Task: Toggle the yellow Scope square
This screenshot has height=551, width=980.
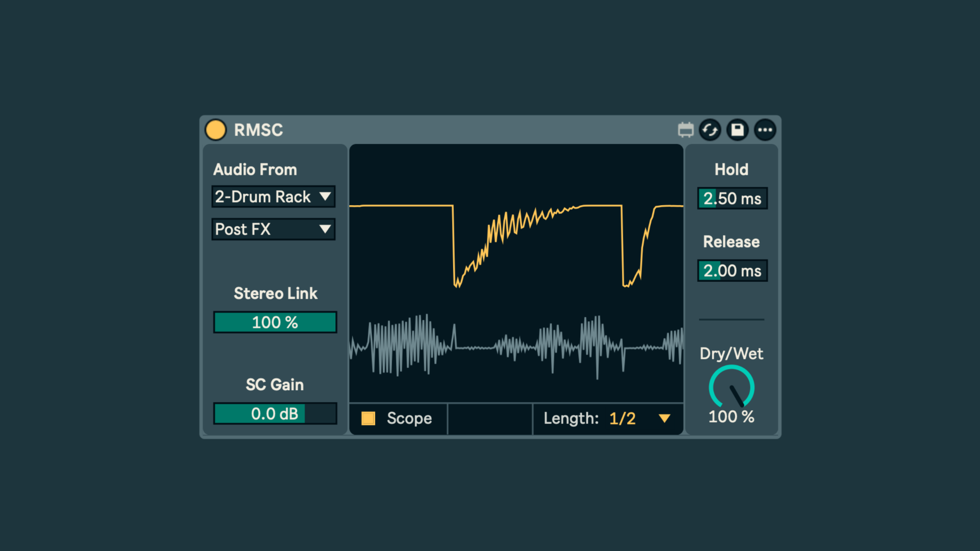Action: point(368,418)
